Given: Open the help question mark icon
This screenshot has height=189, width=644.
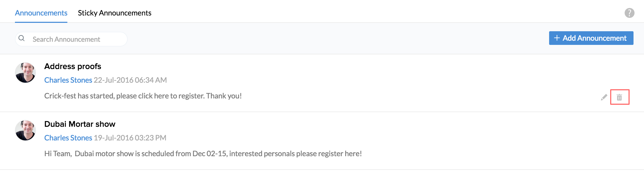Looking at the screenshot, I should [629, 13].
